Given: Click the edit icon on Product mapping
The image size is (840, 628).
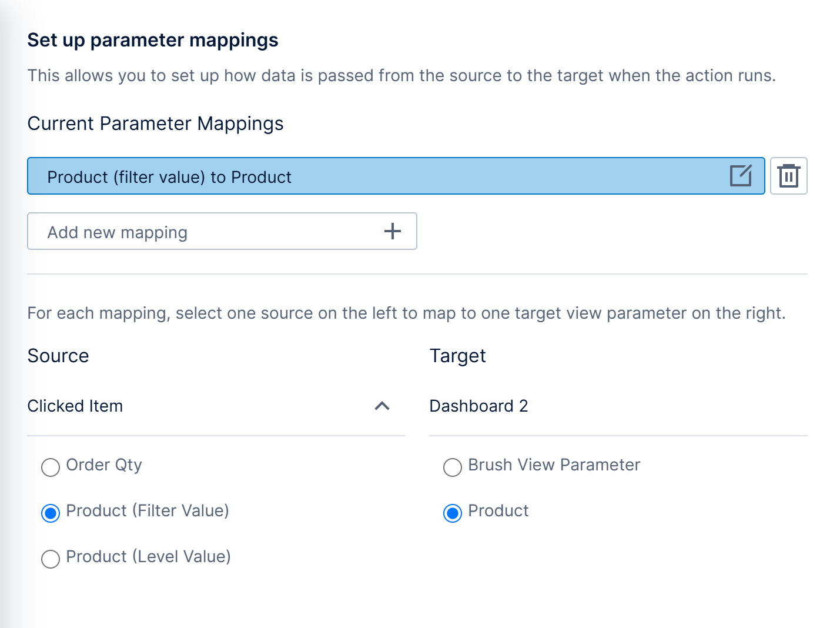Looking at the screenshot, I should click(741, 176).
